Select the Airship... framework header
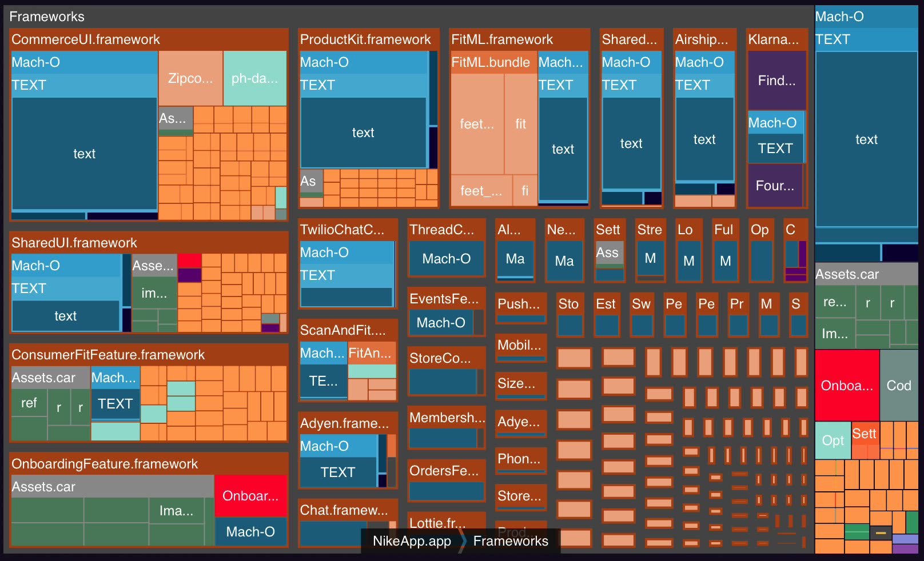The image size is (924, 561). (x=704, y=39)
